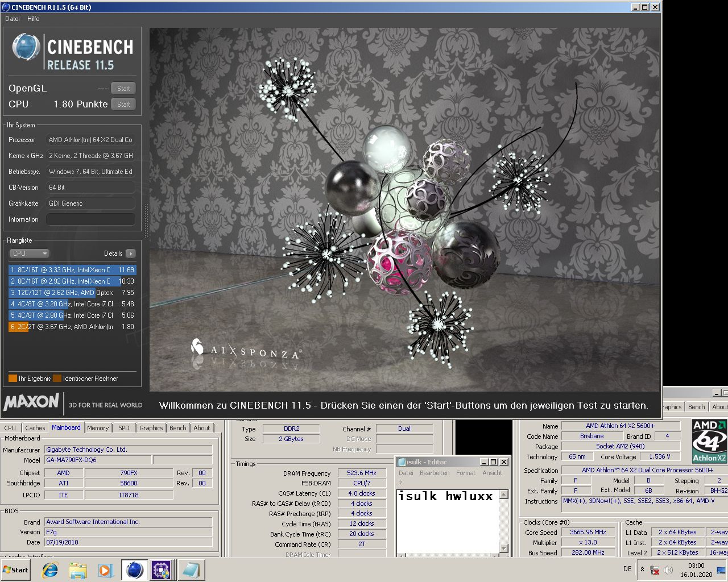
Task: Click the BIOS Version value F7g
Action: [129, 532]
